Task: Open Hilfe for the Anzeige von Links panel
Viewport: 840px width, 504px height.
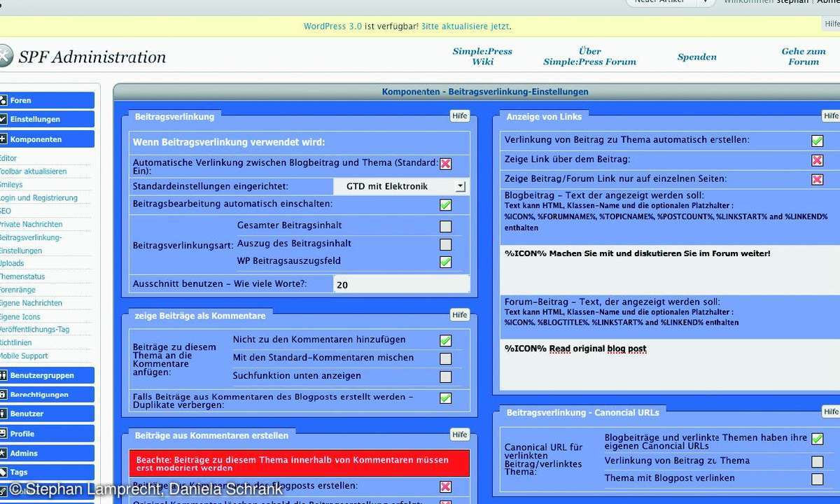Action: coord(831,115)
